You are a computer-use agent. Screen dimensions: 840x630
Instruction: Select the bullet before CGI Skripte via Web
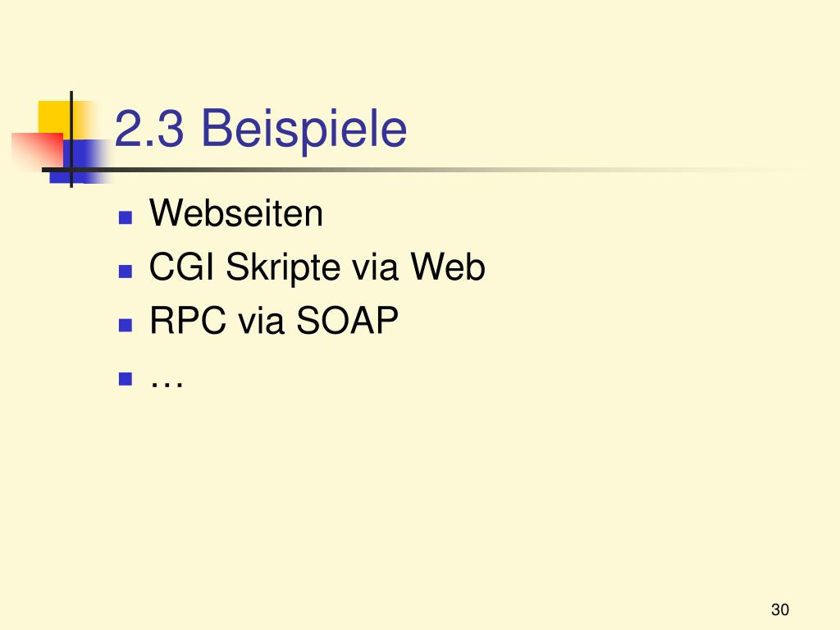tap(126, 270)
